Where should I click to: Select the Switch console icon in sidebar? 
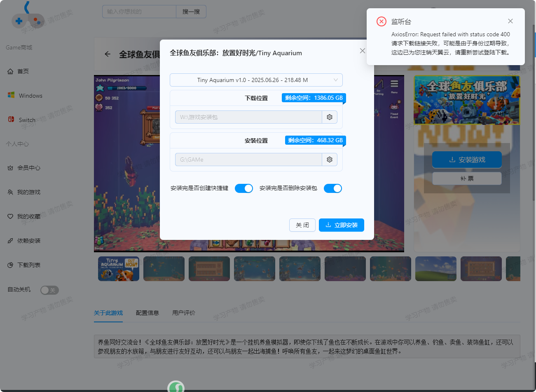click(x=11, y=120)
